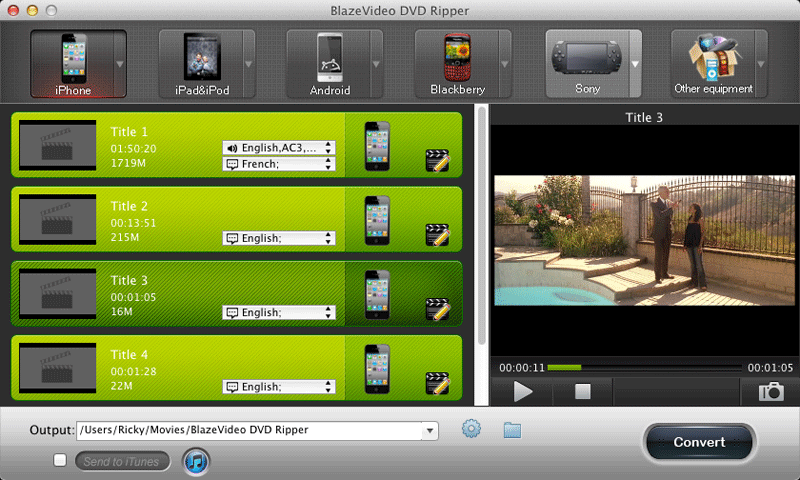Pick the Other equipment profile
Image resolution: width=800 pixels, height=480 pixels.
pos(713,64)
